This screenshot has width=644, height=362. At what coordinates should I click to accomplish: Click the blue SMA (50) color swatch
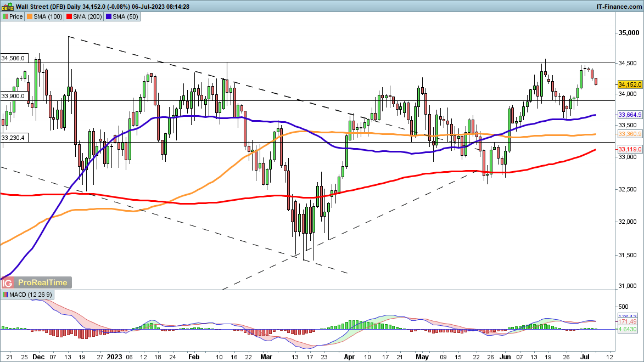pos(109,16)
